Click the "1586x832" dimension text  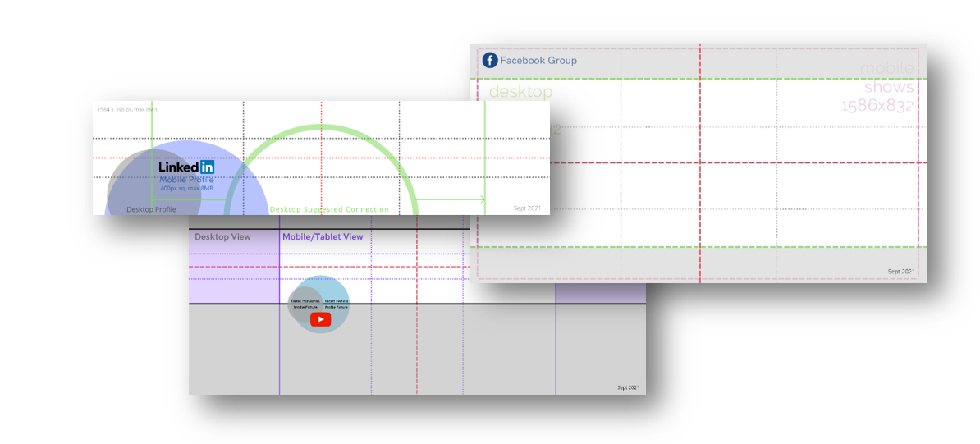click(x=877, y=106)
